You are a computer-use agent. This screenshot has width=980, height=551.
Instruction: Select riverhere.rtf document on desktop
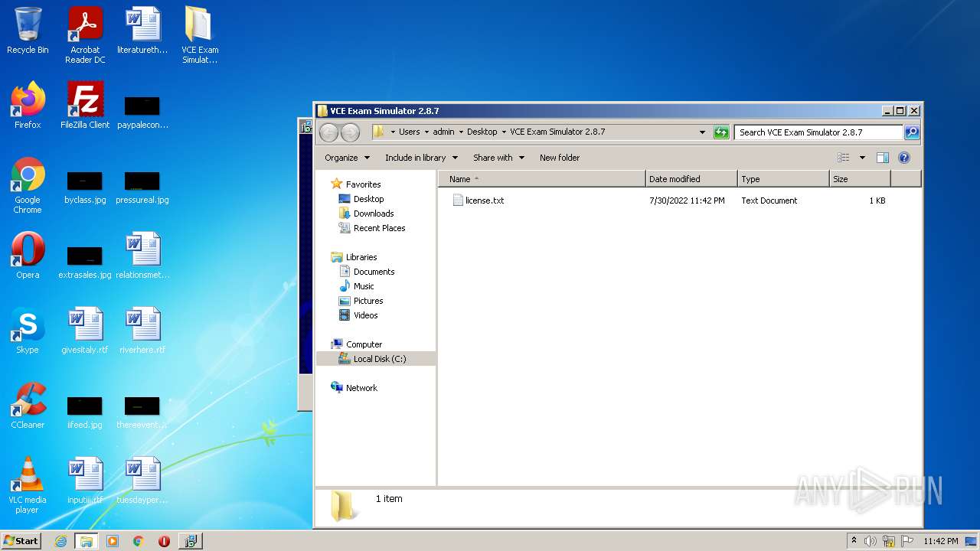click(142, 331)
